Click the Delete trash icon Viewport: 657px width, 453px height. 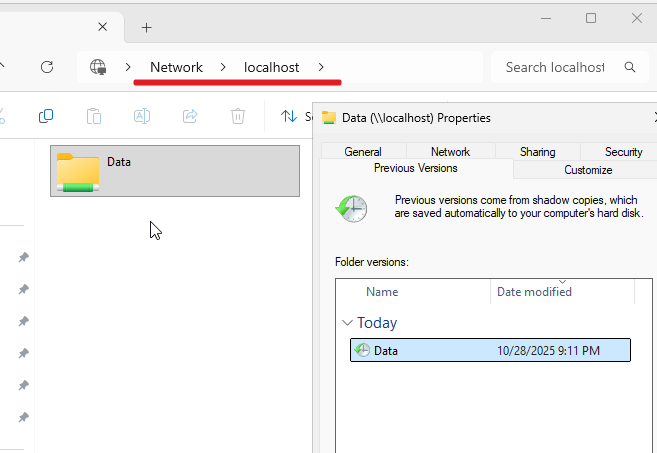238,116
